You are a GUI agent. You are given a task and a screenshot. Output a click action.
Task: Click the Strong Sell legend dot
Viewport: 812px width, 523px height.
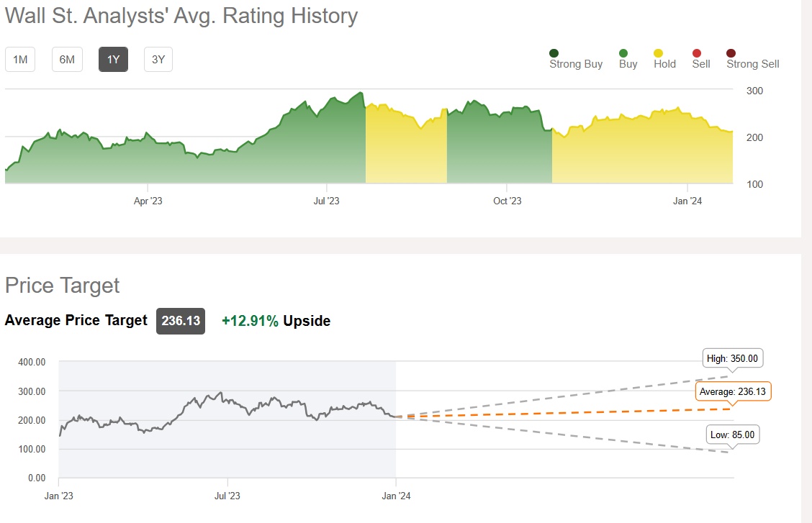pyautogui.click(x=731, y=53)
